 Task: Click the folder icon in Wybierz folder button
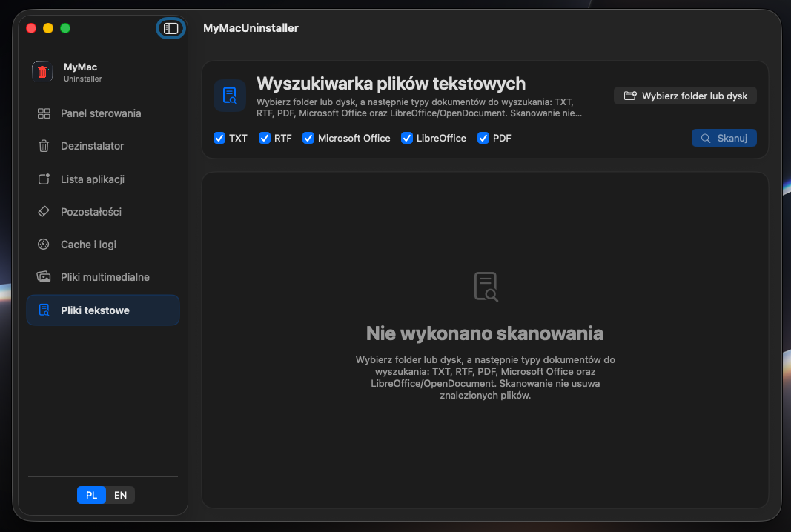click(630, 96)
